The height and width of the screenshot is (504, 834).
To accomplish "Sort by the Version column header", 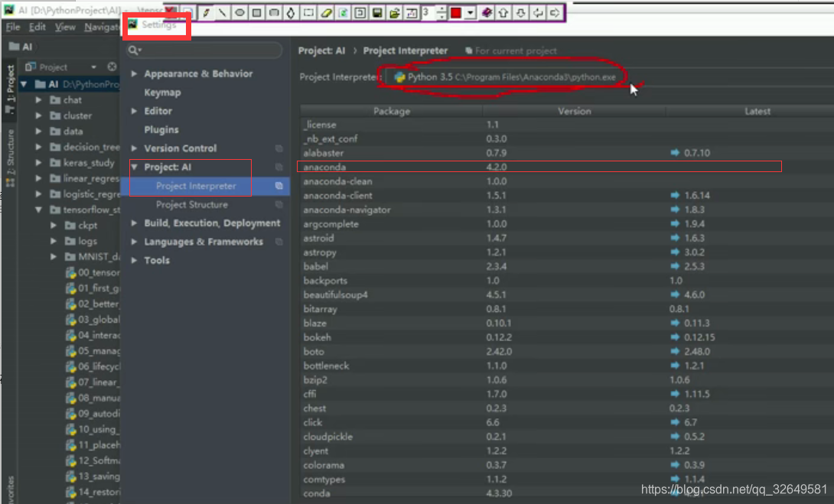I will click(x=575, y=111).
